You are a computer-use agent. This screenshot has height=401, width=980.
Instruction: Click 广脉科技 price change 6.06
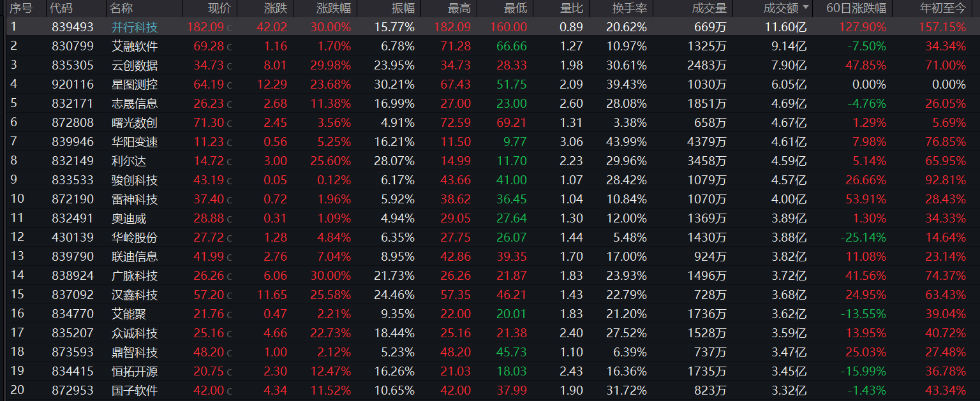point(275,275)
